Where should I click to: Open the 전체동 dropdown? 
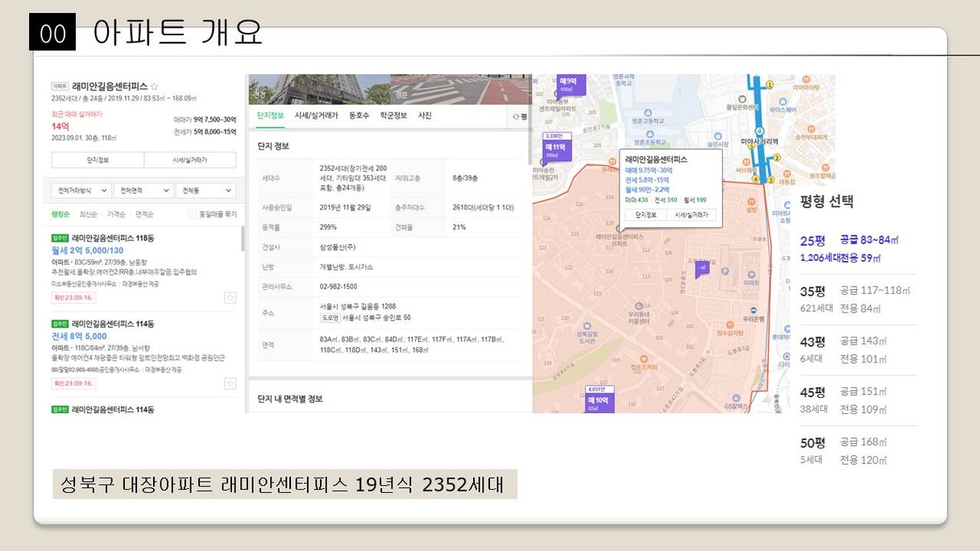point(206,190)
